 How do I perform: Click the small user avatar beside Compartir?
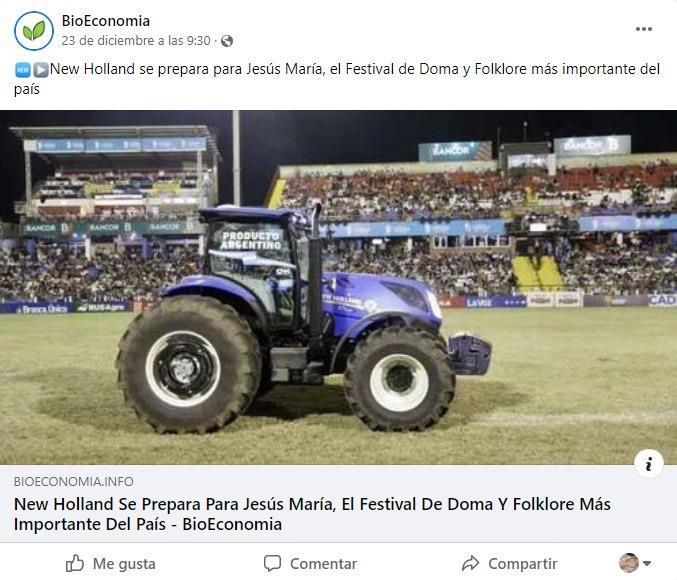629,563
